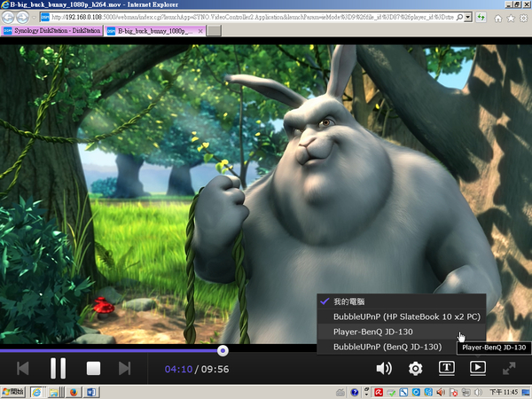532x399 pixels.
Task: Click the help question mark tray icon
Action: (355, 393)
